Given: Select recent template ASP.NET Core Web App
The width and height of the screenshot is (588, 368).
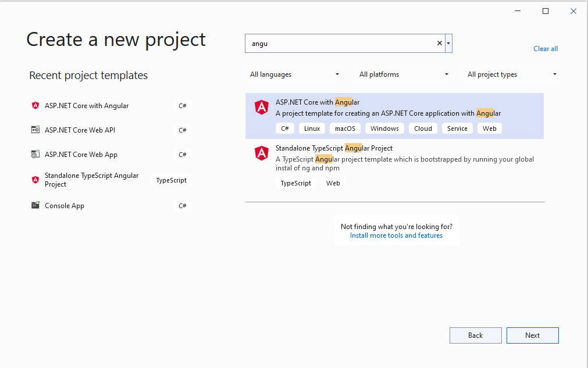Looking at the screenshot, I should pyautogui.click(x=111, y=155).
